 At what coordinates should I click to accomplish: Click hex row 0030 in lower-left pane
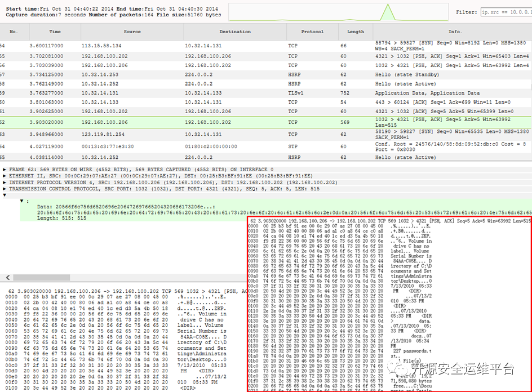tap(116, 314)
